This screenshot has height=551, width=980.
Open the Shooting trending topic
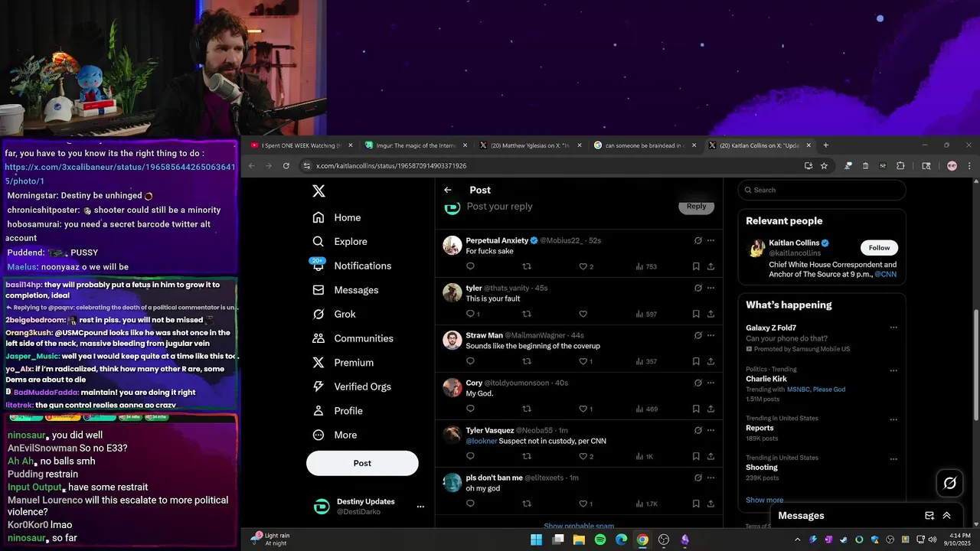[762, 467]
